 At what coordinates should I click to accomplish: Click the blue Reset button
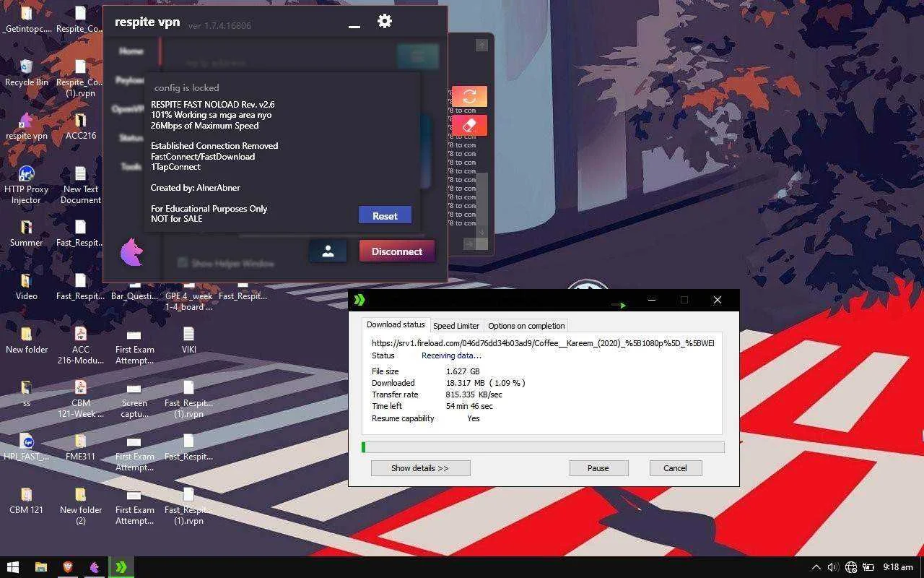click(385, 215)
